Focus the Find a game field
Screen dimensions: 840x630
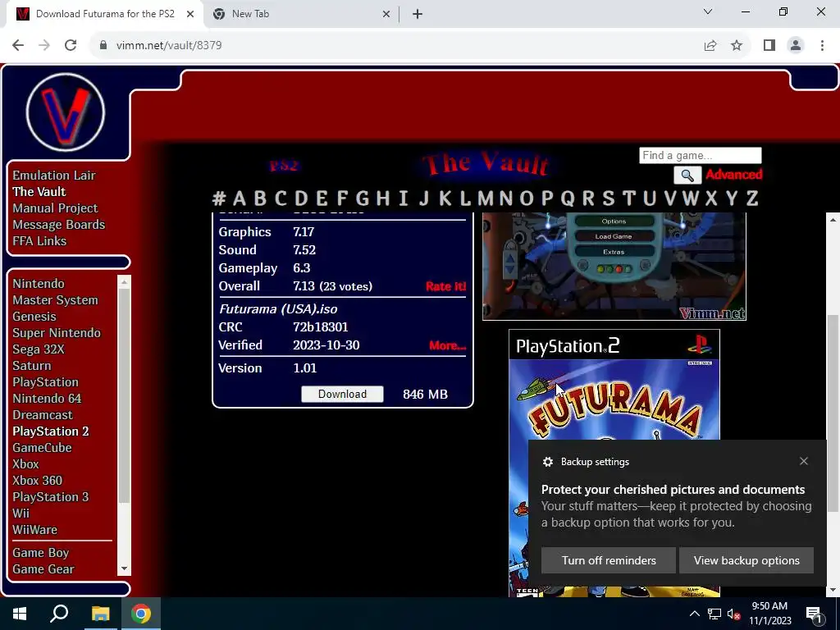701,155
